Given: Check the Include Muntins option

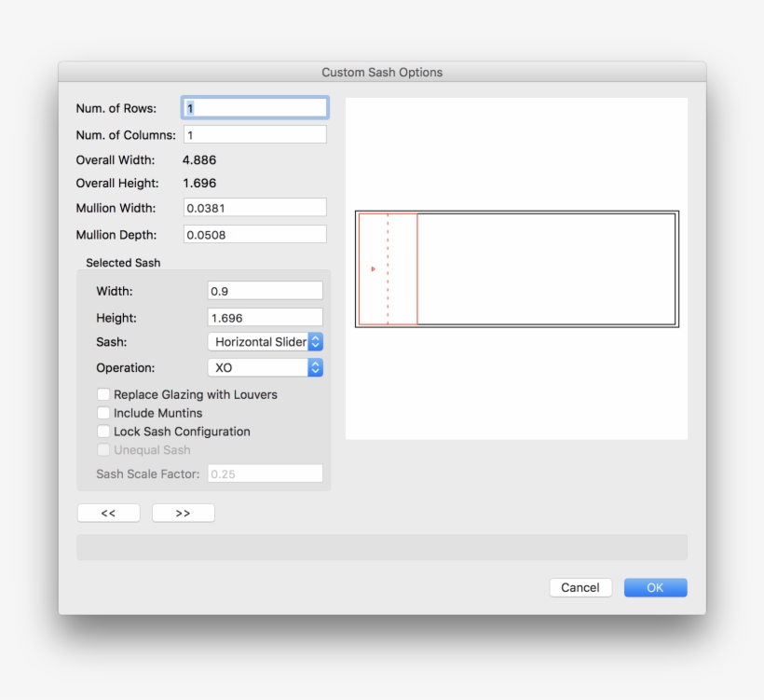Looking at the screenshot, I should tap(103, 413).
